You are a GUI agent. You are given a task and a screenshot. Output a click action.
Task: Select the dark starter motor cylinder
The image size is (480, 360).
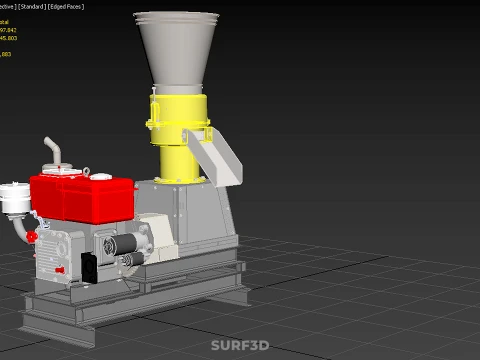point(123,244)
